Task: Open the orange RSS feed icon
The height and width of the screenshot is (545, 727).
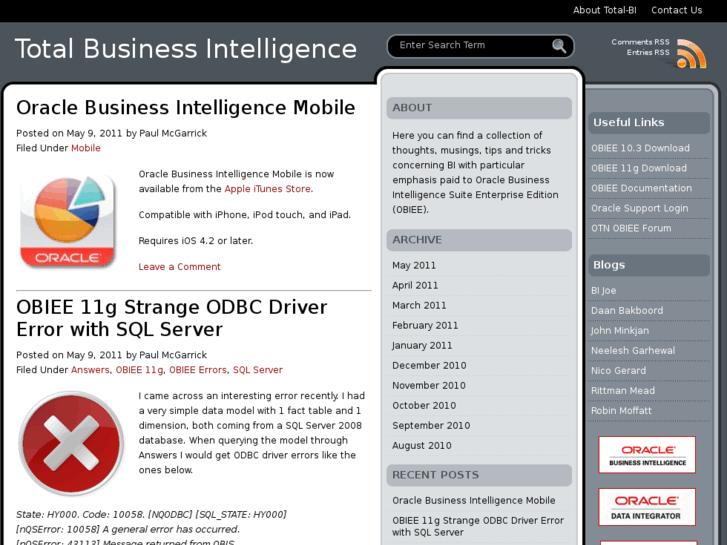Action: 691,54
